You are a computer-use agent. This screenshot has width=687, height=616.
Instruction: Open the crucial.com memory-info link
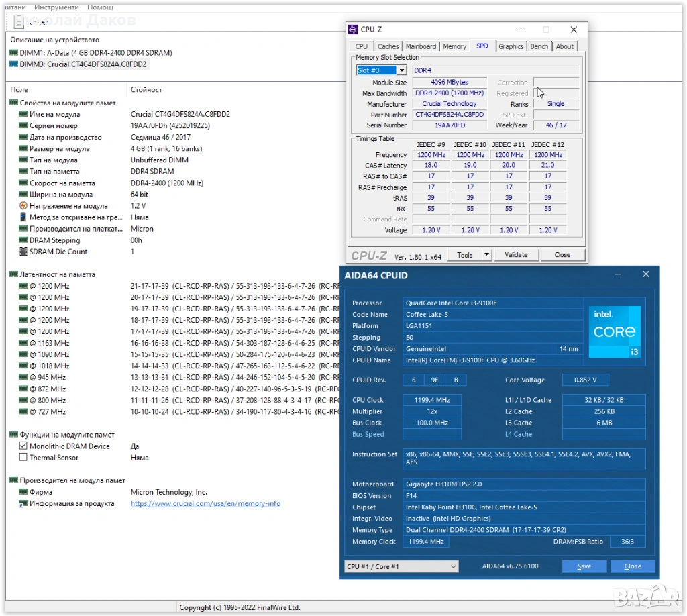point(205,504)
